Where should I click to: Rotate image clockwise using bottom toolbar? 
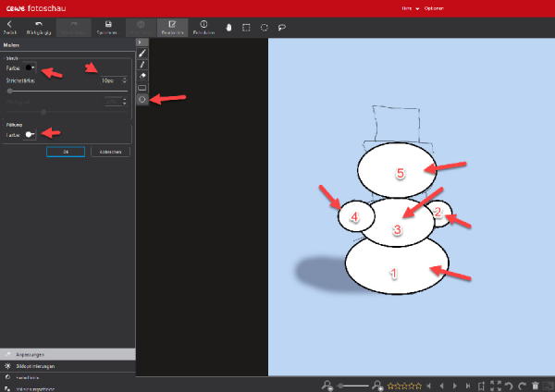[523, 385]
